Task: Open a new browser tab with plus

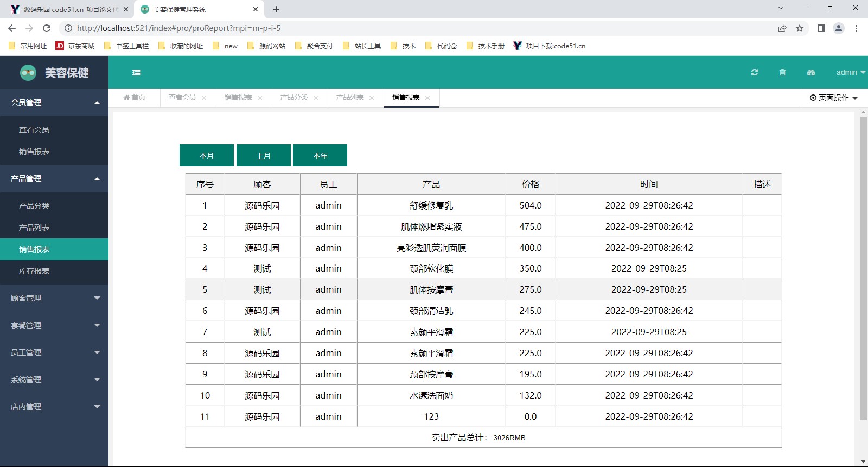Action: (276, 9)
